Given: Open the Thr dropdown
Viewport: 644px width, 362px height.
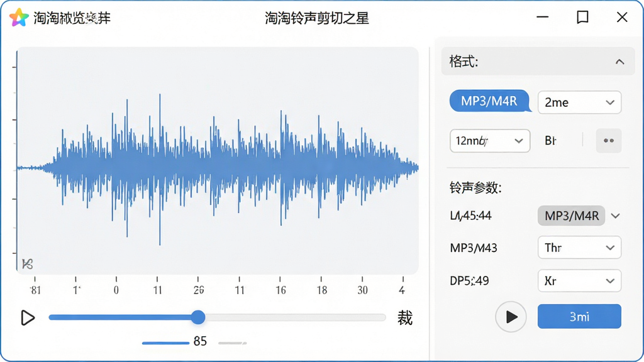Looking at the screenshot, I should (579, 248).
